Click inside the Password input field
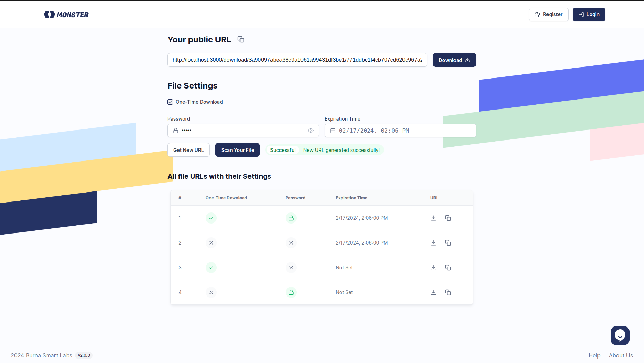The width and height of the screenshot is (644, 363). [x=243, y=131]
